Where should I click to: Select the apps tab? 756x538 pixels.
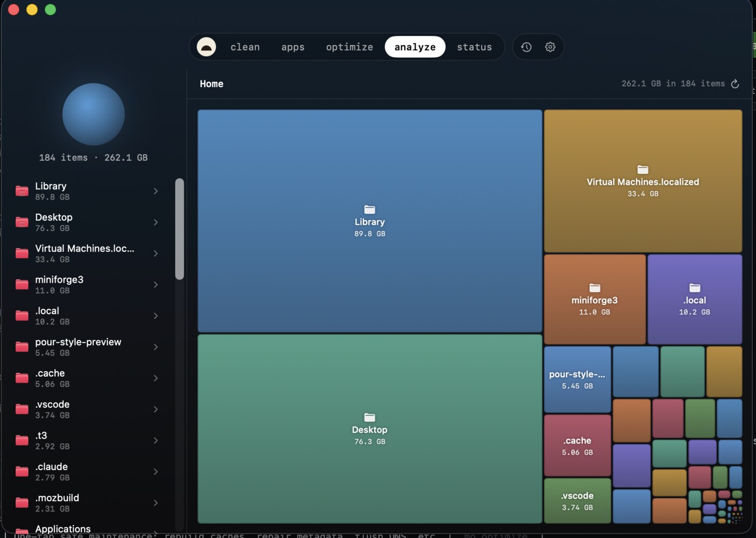click(x=293, y=47)
